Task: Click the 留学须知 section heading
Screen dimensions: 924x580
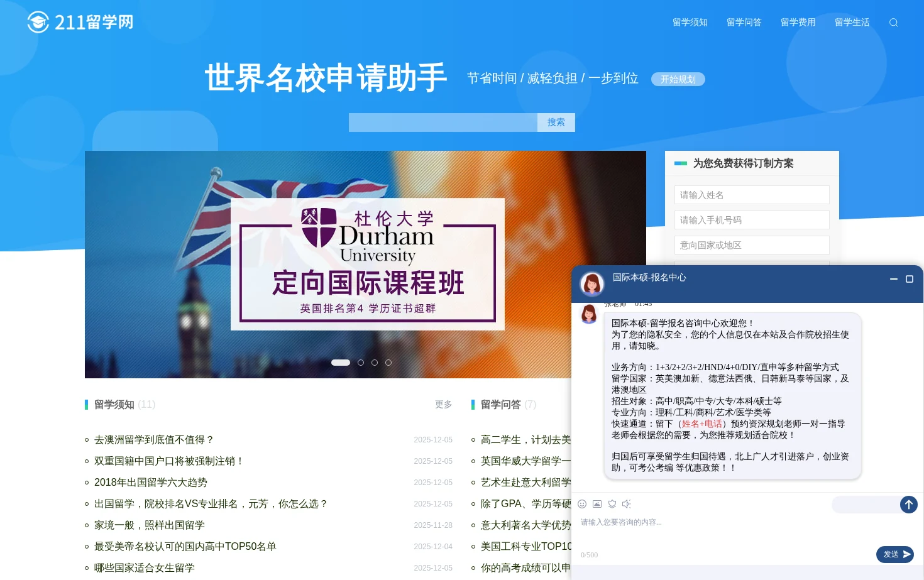Action: click(114, 405)
